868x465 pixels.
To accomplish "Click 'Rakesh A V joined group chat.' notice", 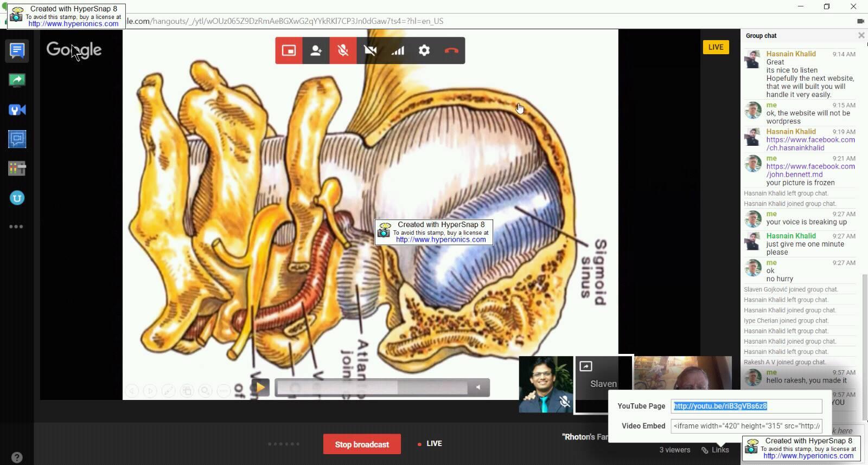I will (x=784, y=362).
